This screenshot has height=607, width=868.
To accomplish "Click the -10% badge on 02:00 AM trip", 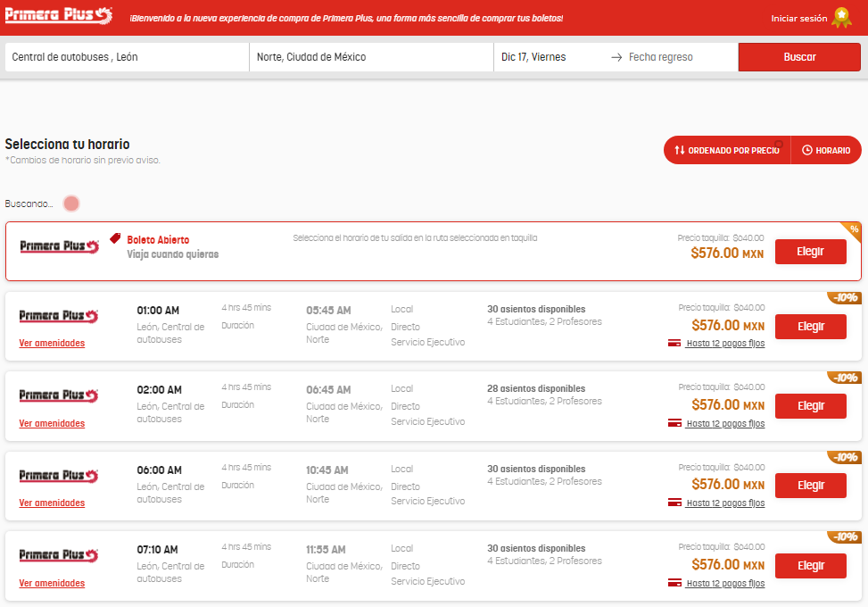I will 845,378.
